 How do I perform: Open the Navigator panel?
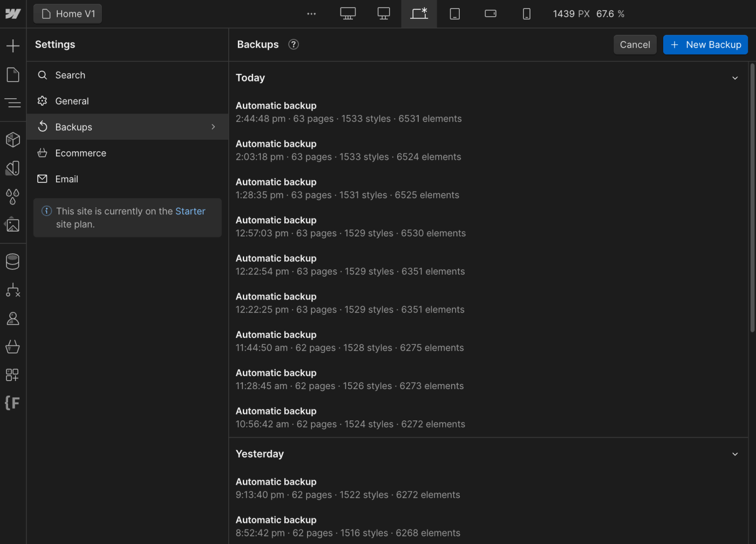12,103
